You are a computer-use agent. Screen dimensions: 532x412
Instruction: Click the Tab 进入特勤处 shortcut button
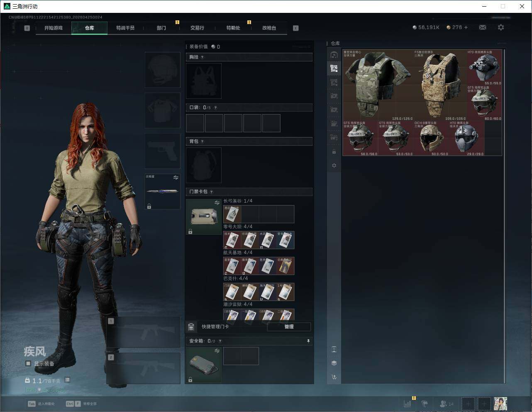[x=41, y=404]
